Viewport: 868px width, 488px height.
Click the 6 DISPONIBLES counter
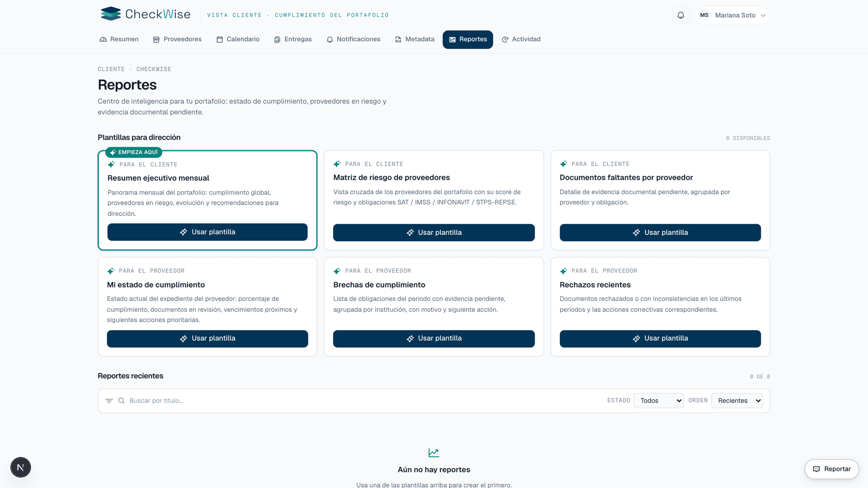pos(748,138)
